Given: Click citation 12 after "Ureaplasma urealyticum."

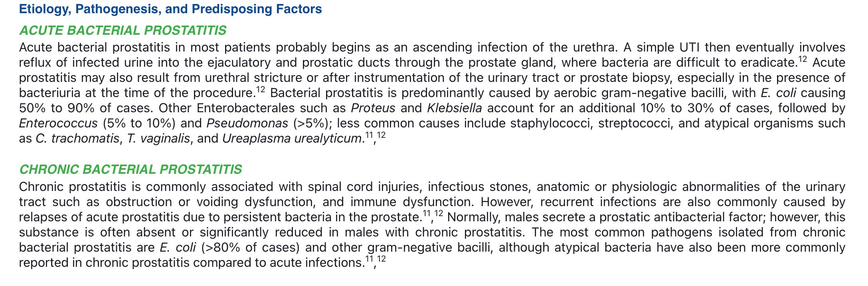Looking at the screenshot, I should [382, 135].
